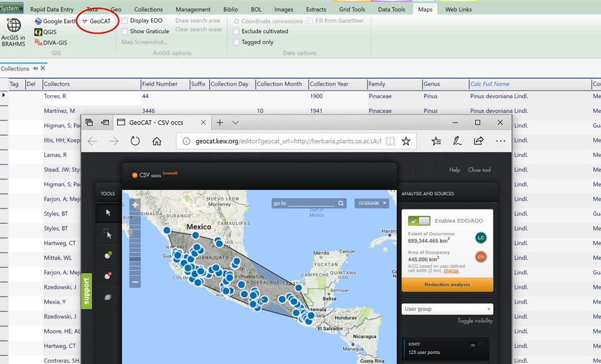Open new browser tab with plus

click(220, 123)
